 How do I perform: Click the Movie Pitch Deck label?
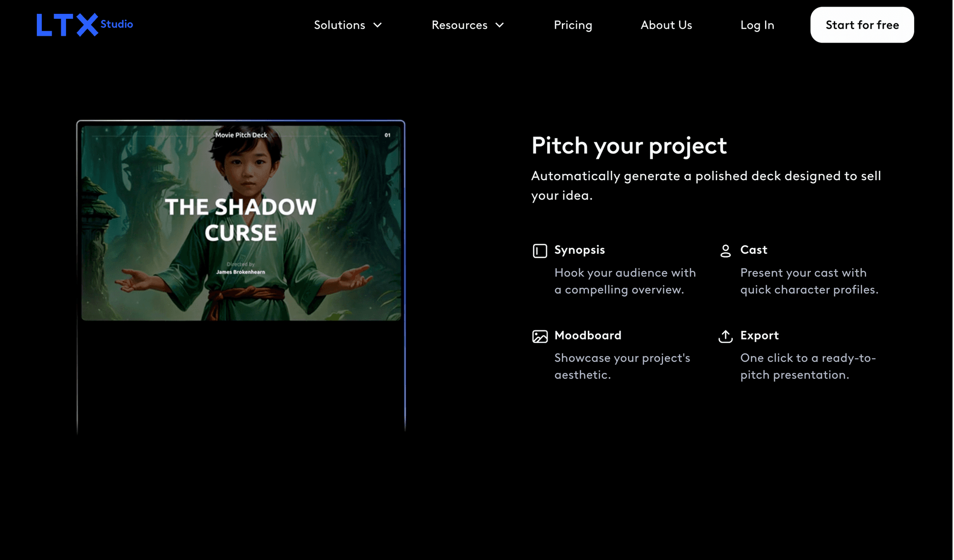coord(241,135)
